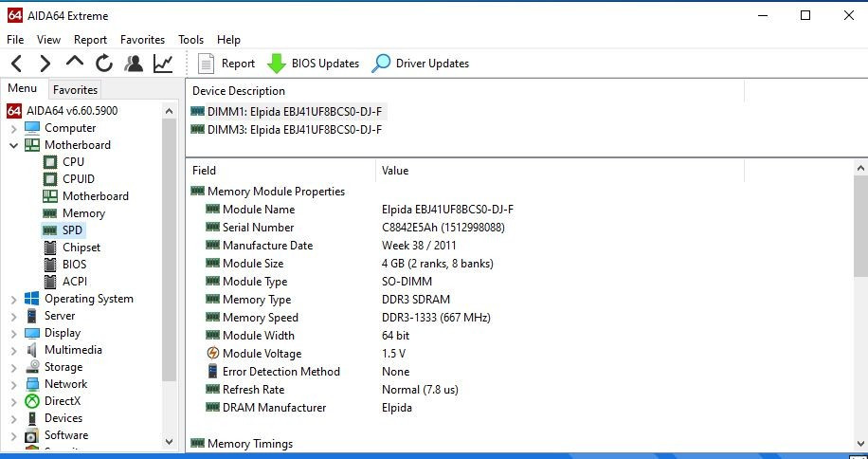Image resolution: width=868 pixels, height=459 pixels.
Task: Go back with the left arrow
Action: [x=17, y=64]
